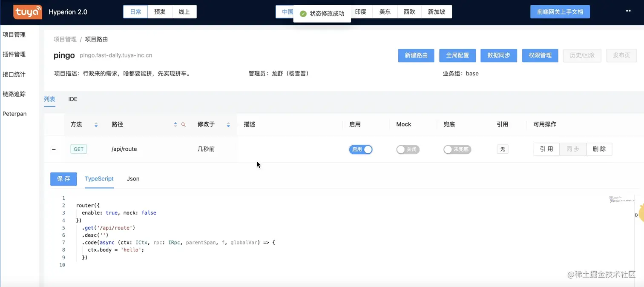Select the 新加坡 region
Image resolution: width=644 pixels, height=287 pixels.
point(437,12)
